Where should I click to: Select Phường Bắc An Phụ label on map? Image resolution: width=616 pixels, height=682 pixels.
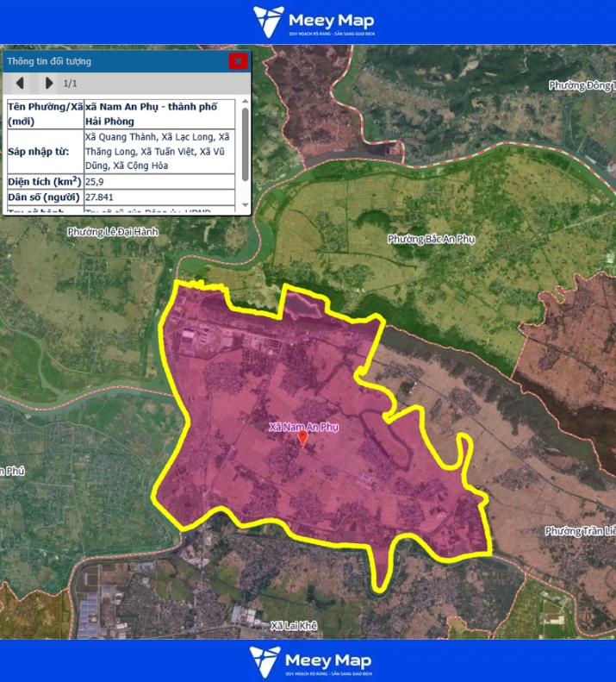pyautogui.click(x=431, y=239)
